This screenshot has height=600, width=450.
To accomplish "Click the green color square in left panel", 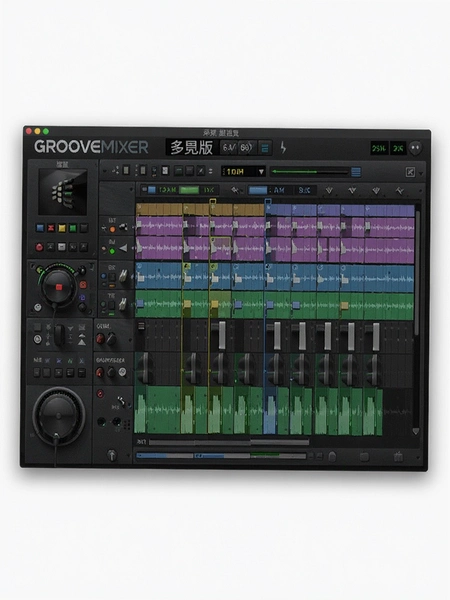I will click(73, 228).
